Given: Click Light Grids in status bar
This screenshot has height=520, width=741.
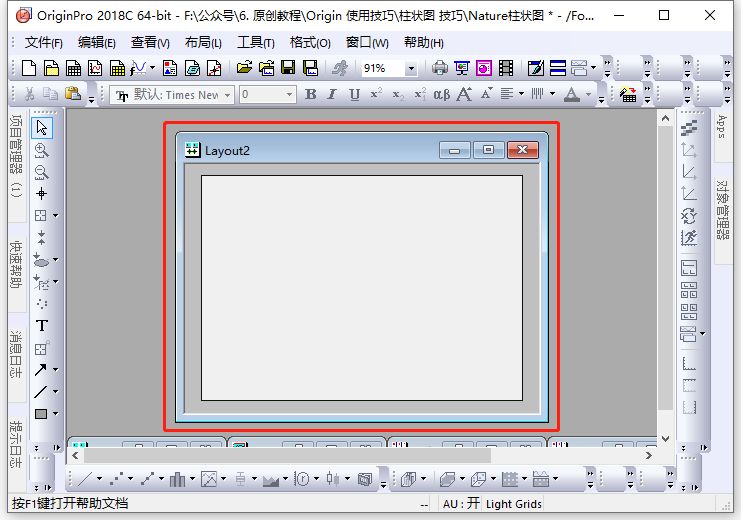Looking at the screenshot, I should tap(514, 504).
